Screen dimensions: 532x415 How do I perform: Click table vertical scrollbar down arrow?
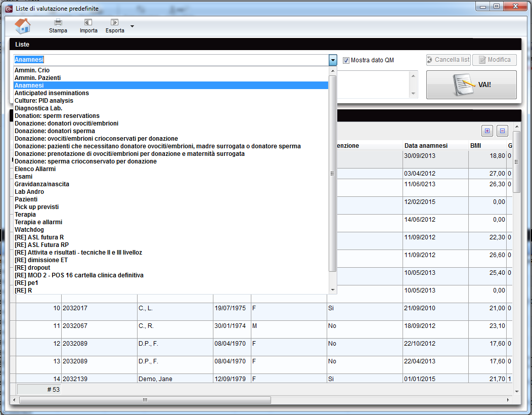coord(517,392)
